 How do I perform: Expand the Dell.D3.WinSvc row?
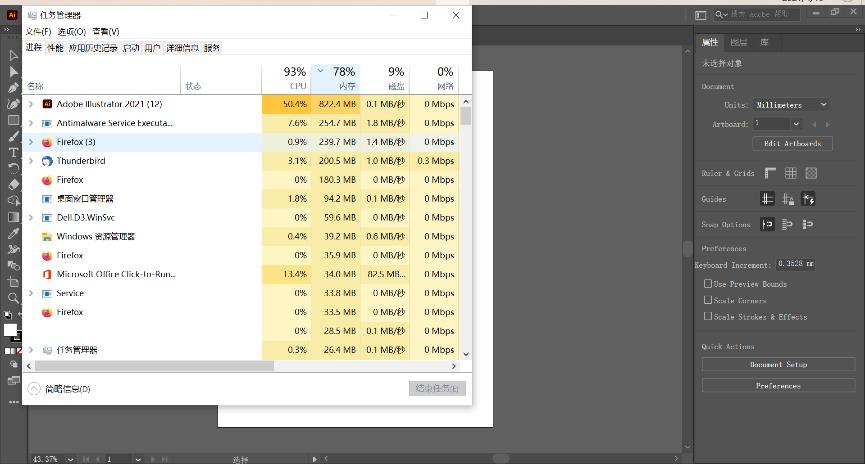click(x=31, y=217)
